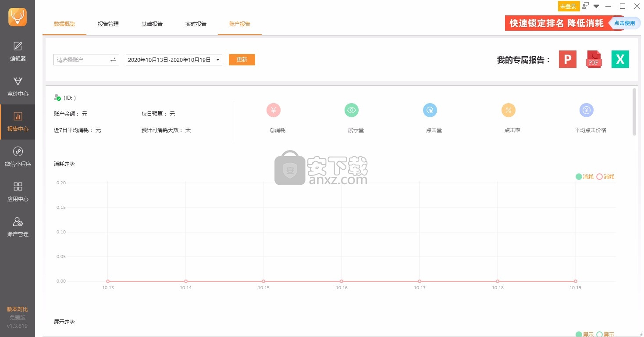Open the 微信小程序 section
Viewport: 644px width, 337px height.
18,157
